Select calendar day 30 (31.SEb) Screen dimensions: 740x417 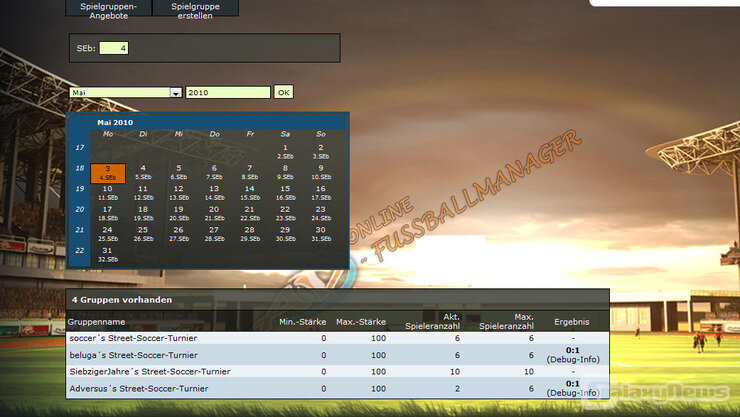(x=321, y=234)
